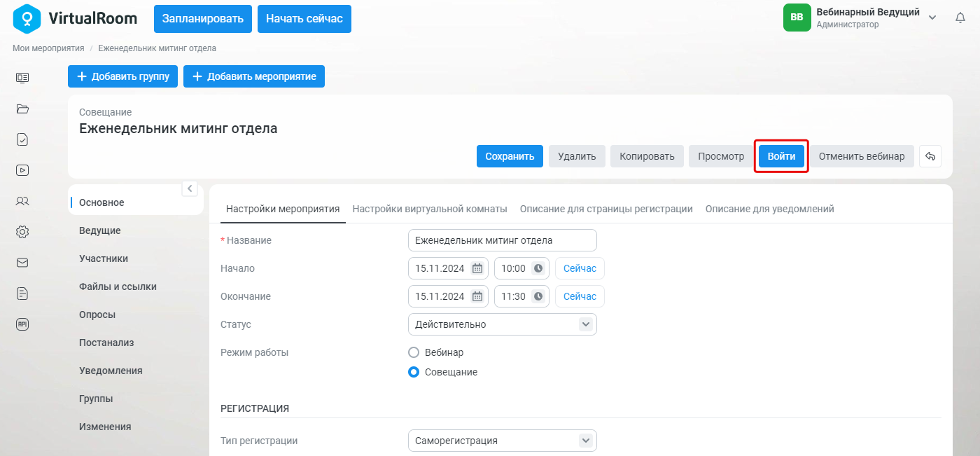This screenshot has height=456, width=980.
Task: Open the events screen icon in sidebar
Action: [x=22, y=78]
